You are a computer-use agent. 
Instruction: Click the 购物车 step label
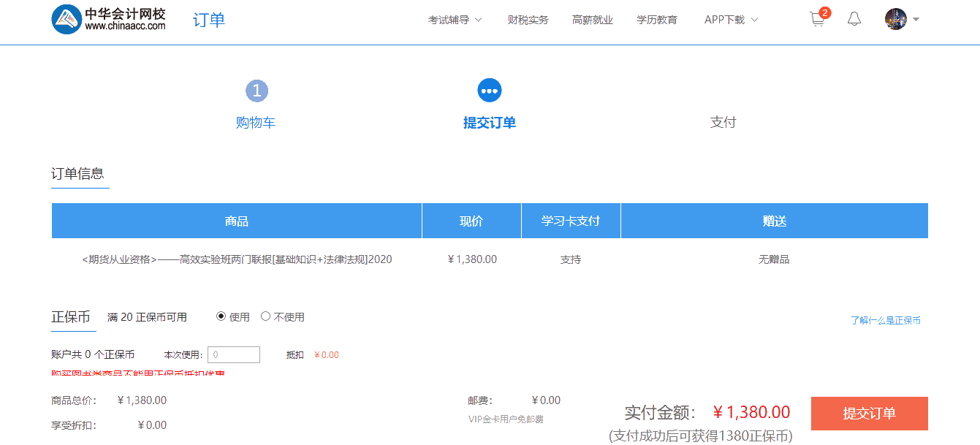[x=256, y=123]
